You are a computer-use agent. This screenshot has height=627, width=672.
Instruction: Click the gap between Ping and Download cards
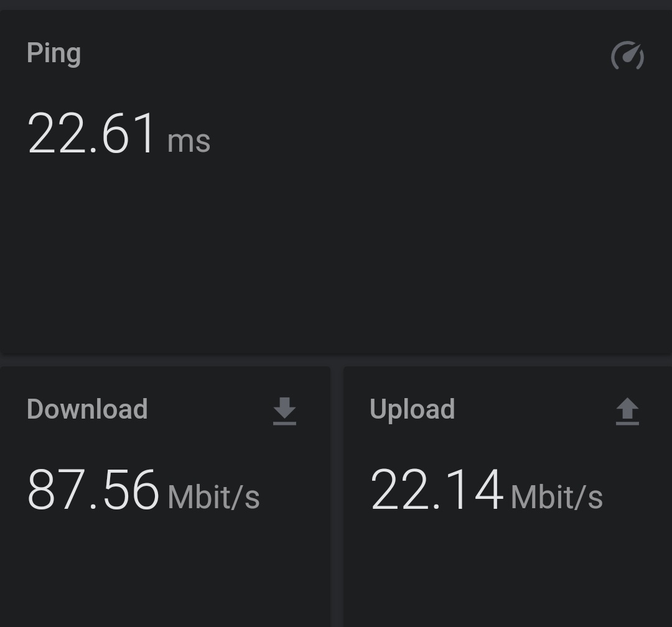click(336, 360)
